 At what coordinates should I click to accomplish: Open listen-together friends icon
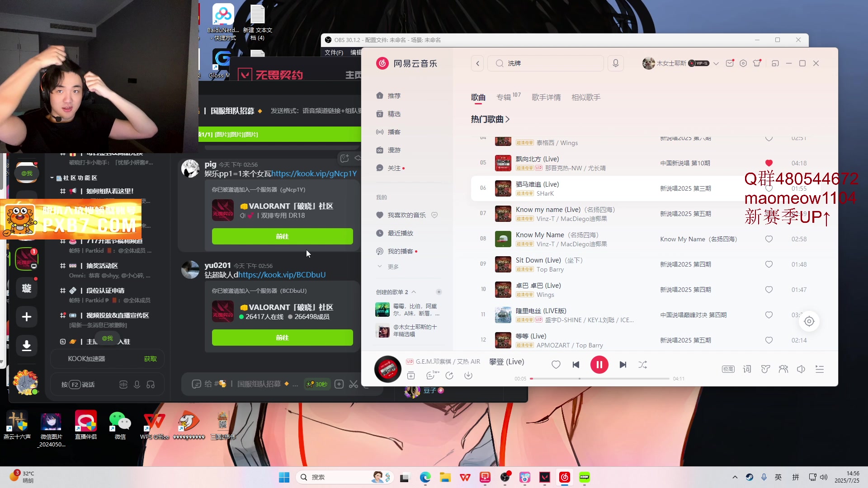coord(783,369)
